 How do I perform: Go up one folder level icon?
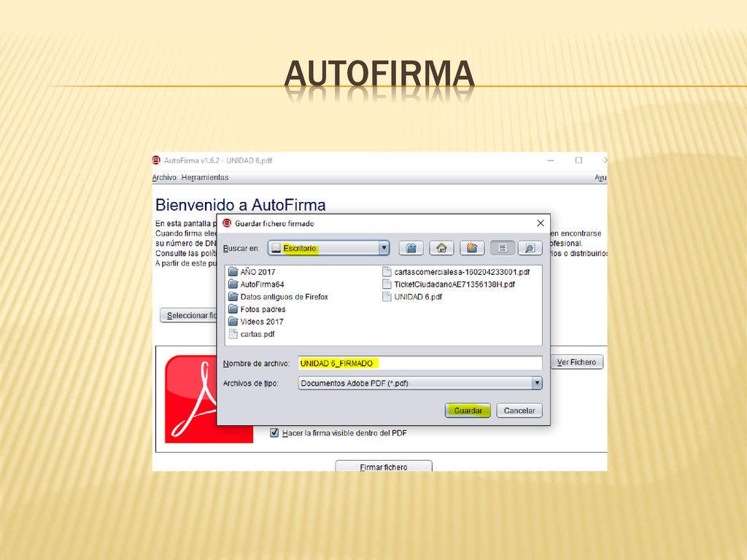pyautogui.click(x=411, y=248)
